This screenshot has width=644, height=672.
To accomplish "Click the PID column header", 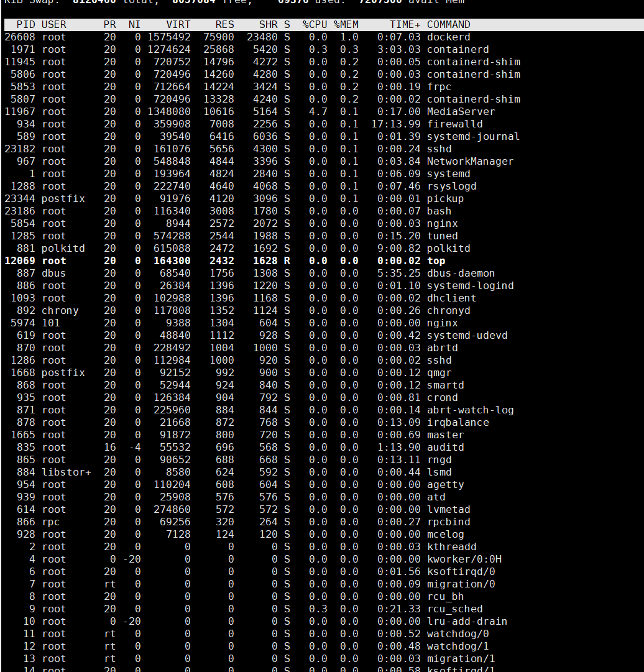I will click(x=25, y=25).
